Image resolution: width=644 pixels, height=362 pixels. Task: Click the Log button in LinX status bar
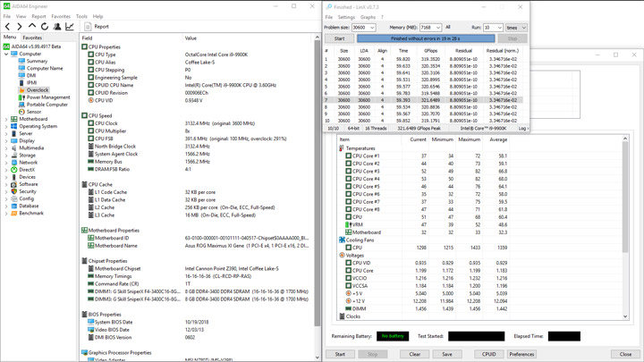(523, 129)
